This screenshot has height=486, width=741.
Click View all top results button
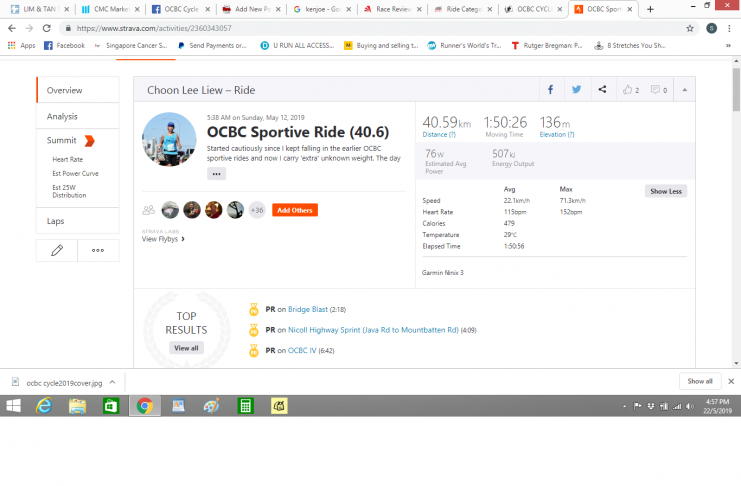pos(186,348)
